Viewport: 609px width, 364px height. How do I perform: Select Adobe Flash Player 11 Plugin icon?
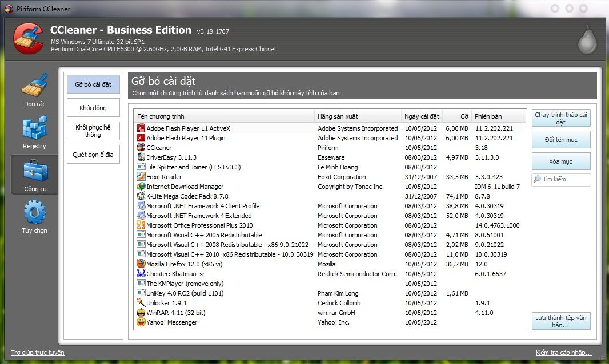[x=141, y=137]
